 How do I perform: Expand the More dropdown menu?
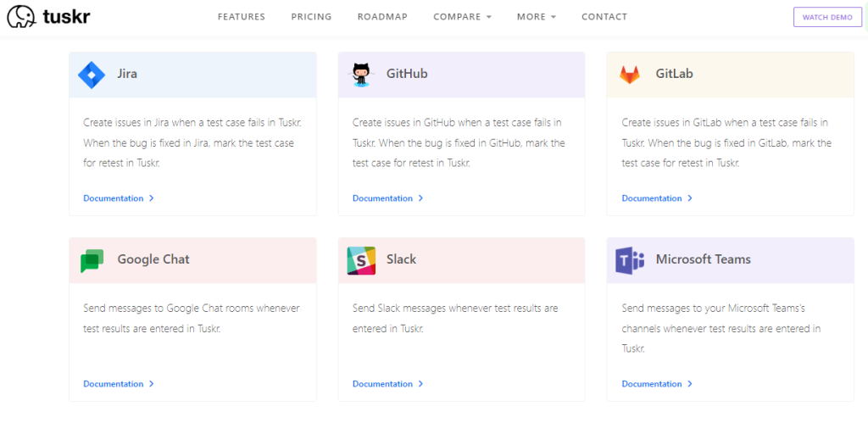537,17
